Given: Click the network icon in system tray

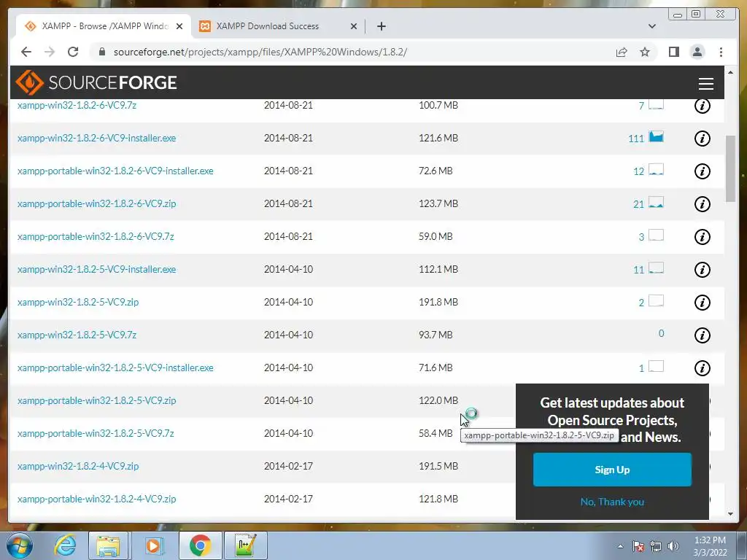Looking at the screenshot, I should (656, 546).
